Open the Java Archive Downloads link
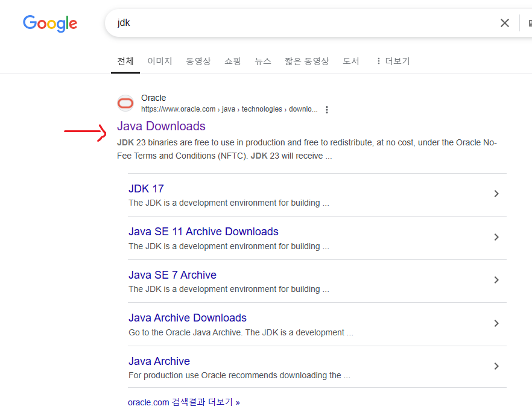This screenshot has width=532, height=418. click(188, 317)
